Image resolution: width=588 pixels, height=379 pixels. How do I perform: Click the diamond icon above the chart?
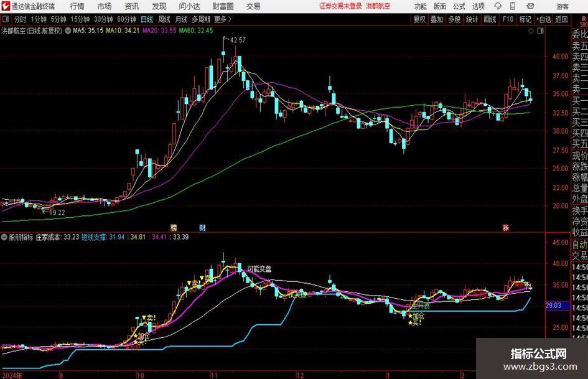click(531, 31)
